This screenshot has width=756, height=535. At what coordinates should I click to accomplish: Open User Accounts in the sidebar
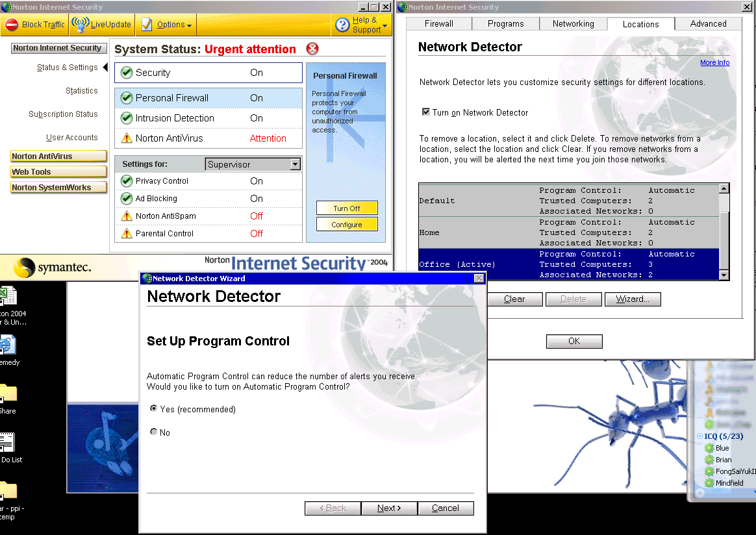tap(72, 138)
